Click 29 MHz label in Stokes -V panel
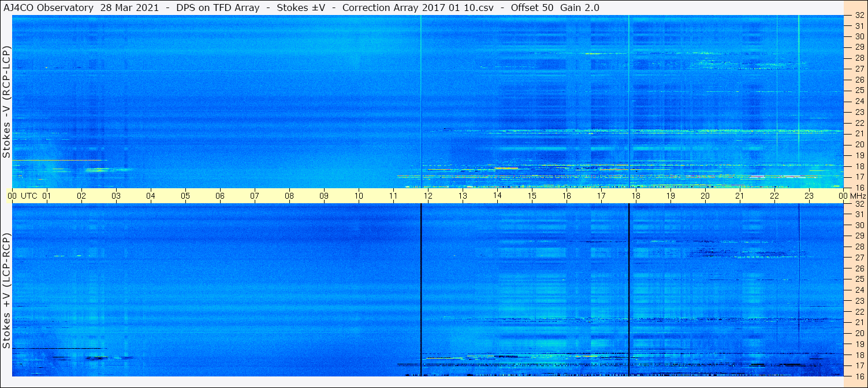Image resolution: width=868 pixels, height=388 pixels. click(x=859, y=47)
